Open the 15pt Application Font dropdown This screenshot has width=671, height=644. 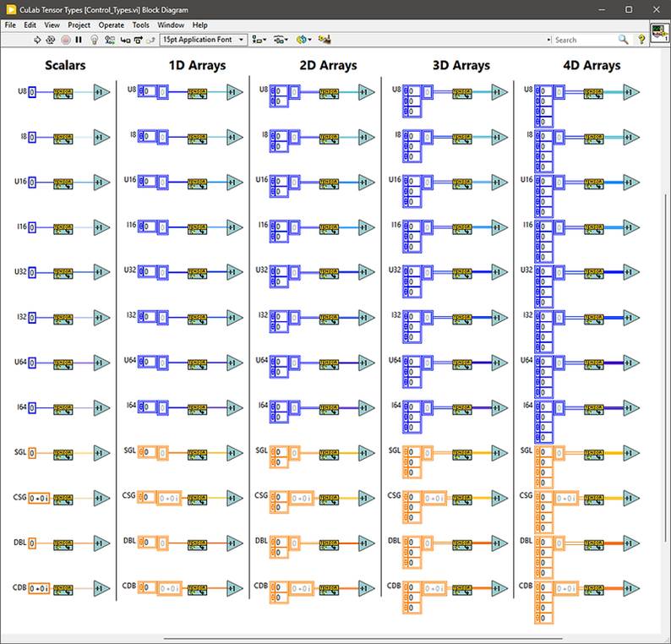click(204, 40)
